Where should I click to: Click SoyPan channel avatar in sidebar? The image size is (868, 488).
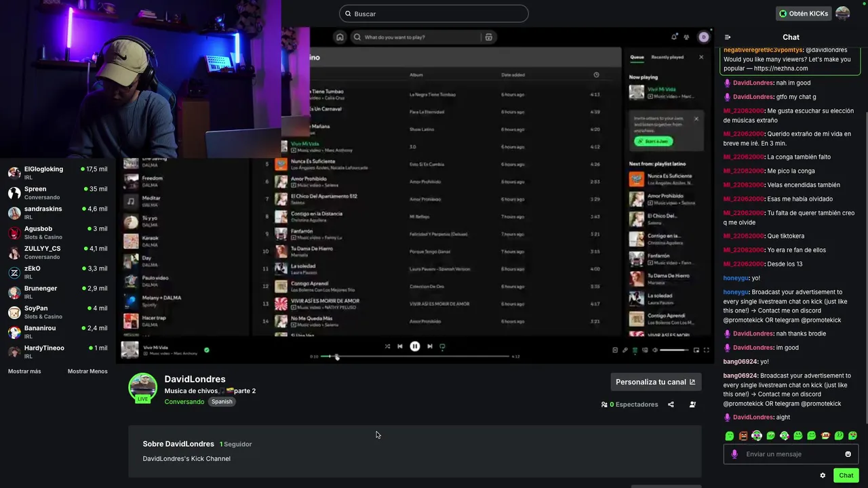tap(14, 312)
